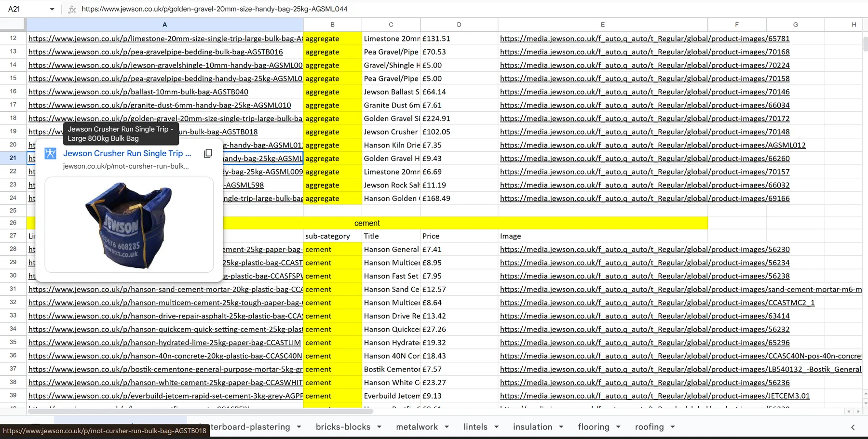Viewport: 868px width, 439px height.
Task: Click the jewson.co.uk/p/mot-cursher-run-bulk preview URL text
Action: pyautogui.click(x=126, y=166)
